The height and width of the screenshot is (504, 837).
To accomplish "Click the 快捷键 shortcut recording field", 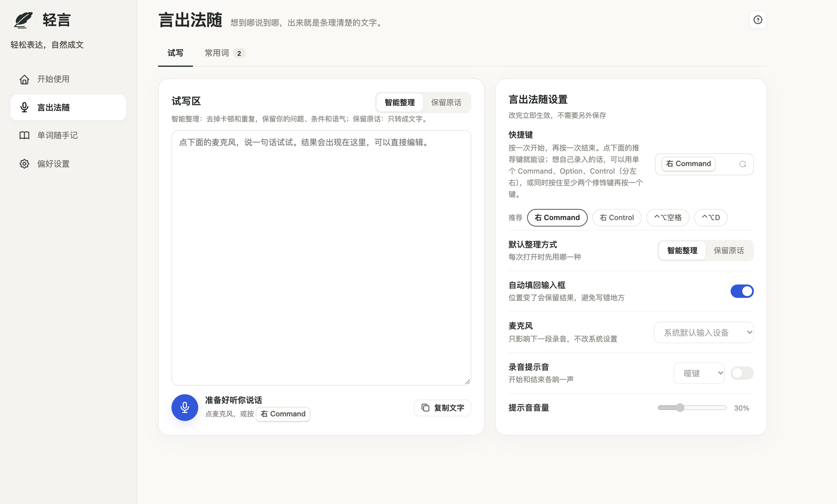I will pyautogui.click(x=704, y=164).
